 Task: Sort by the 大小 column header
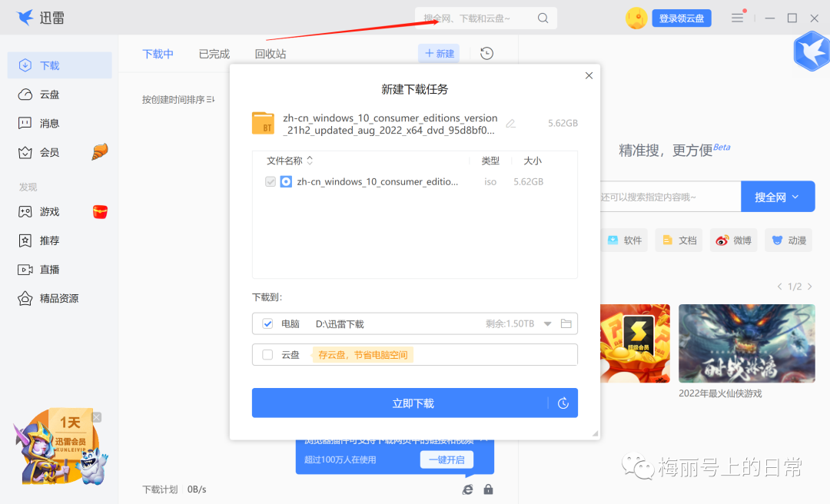pyautogui.click(x=533, y=161)
